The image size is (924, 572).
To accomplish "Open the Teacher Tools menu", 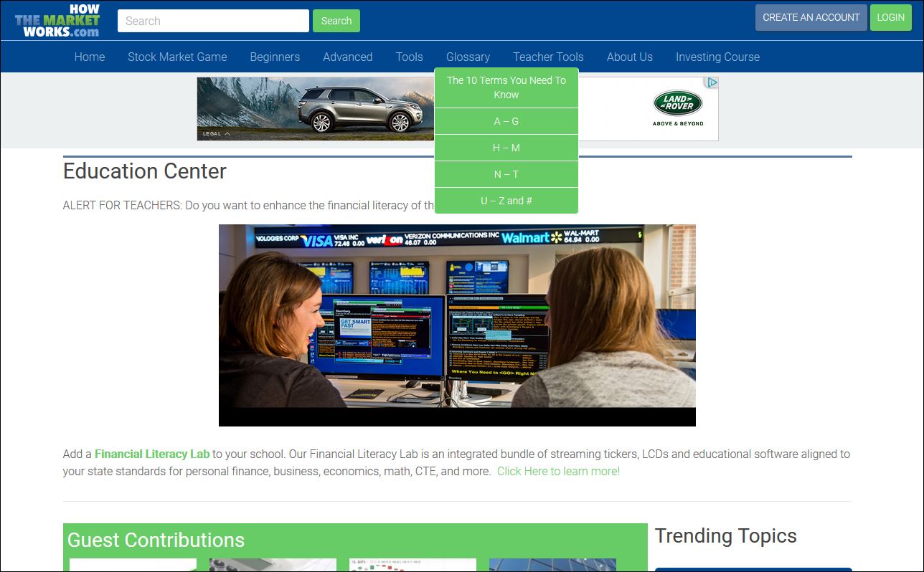I will click(548, 57).
